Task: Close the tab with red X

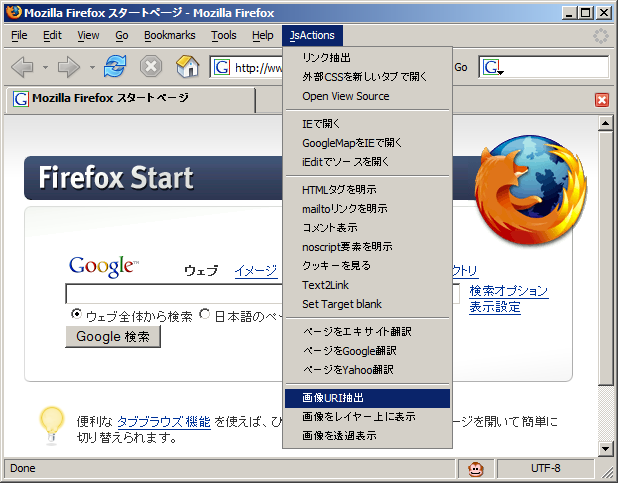Action: point(602,100)
